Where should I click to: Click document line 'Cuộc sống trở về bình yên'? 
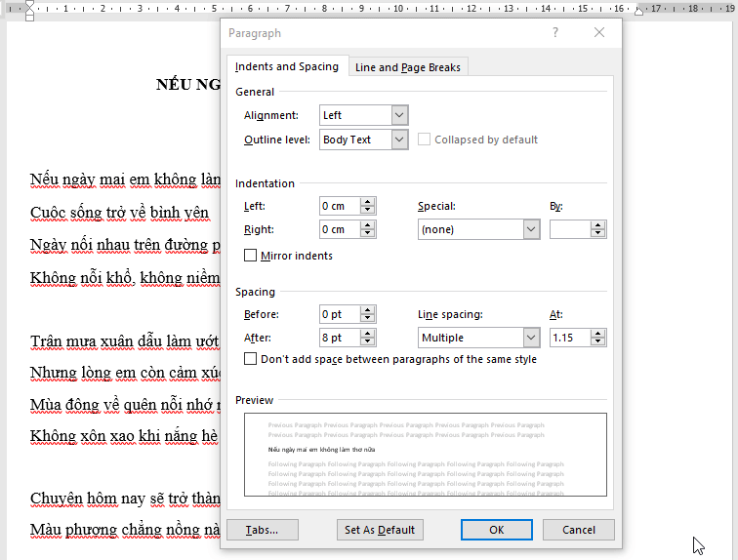[119, 213]
